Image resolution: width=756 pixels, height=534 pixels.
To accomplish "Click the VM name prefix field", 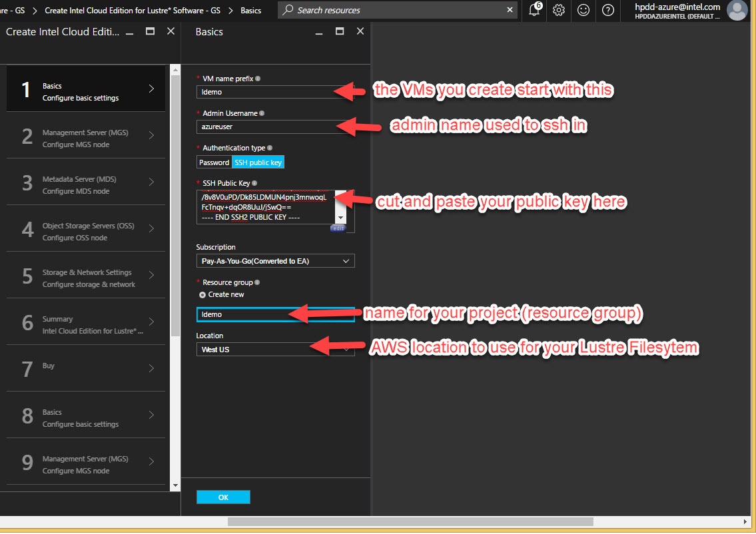I will [x=275, y=92].
